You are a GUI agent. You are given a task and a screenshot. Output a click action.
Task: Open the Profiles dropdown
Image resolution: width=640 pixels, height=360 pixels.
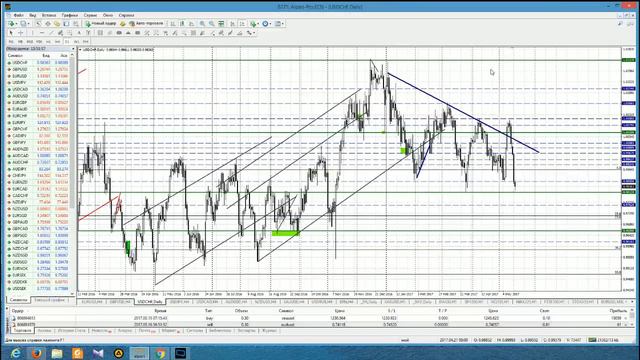pos(24,24)
